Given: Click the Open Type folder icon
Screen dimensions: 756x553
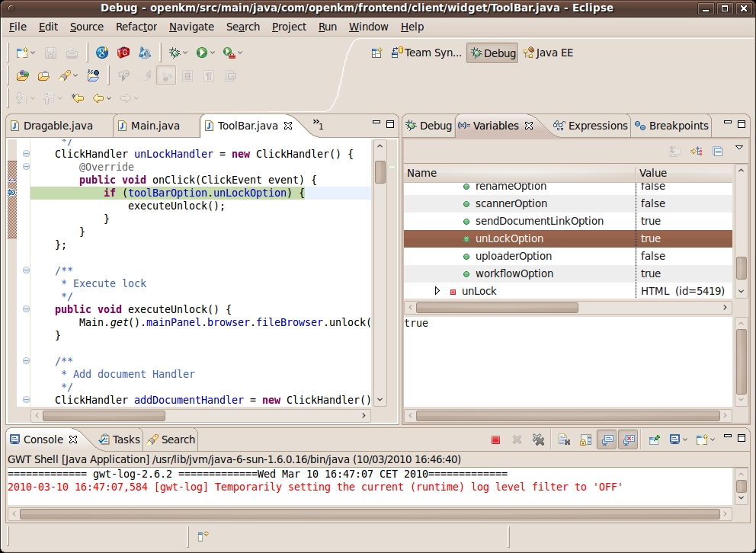Looking at the screenshot, I should click(x=23, y=75).
